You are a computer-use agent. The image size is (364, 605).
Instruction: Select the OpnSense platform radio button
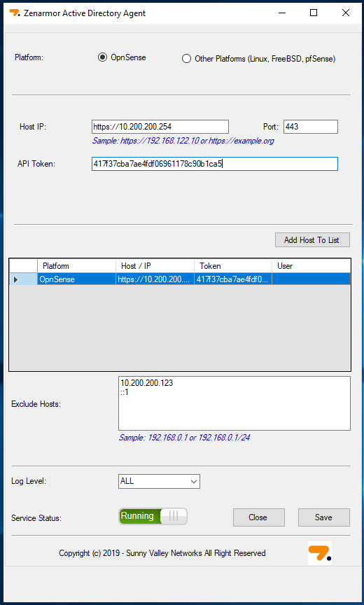tap(102, 58)
